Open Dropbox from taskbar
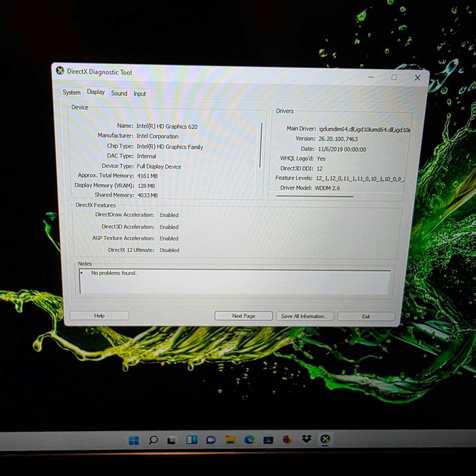 (x=306, y=439)
